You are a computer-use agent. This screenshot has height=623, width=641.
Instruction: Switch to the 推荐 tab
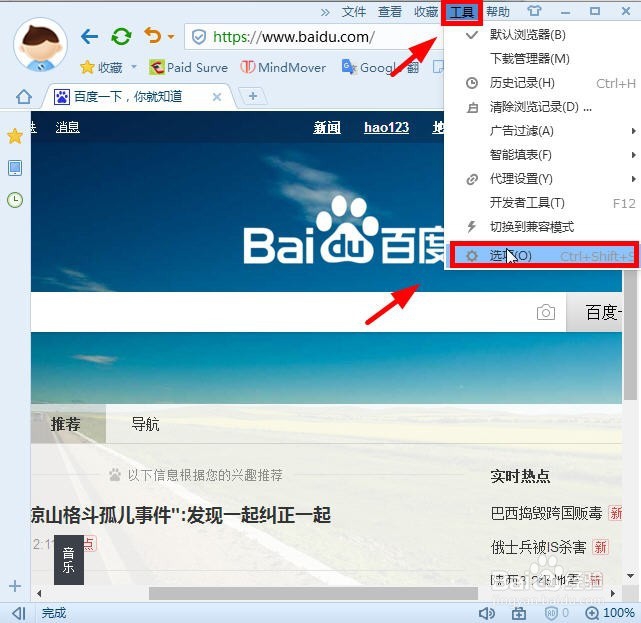(x=68, y=424)
